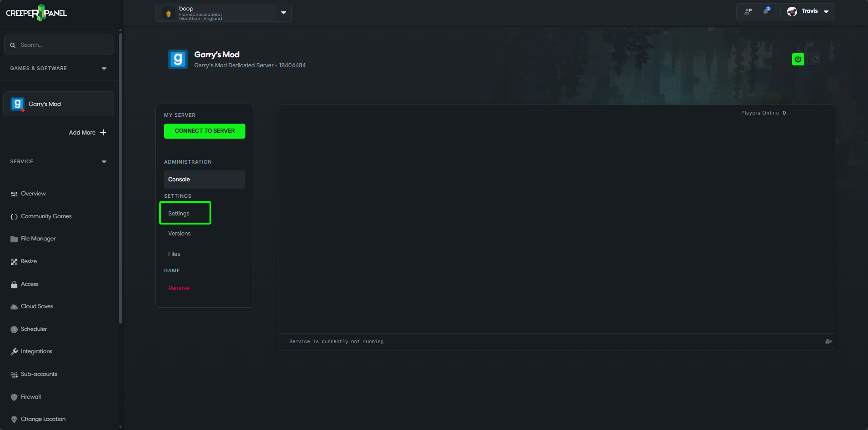This screenshot has height=430, width=868.
Task: Click 'Service is currently not running.' text
Action: tap(337, 342)
